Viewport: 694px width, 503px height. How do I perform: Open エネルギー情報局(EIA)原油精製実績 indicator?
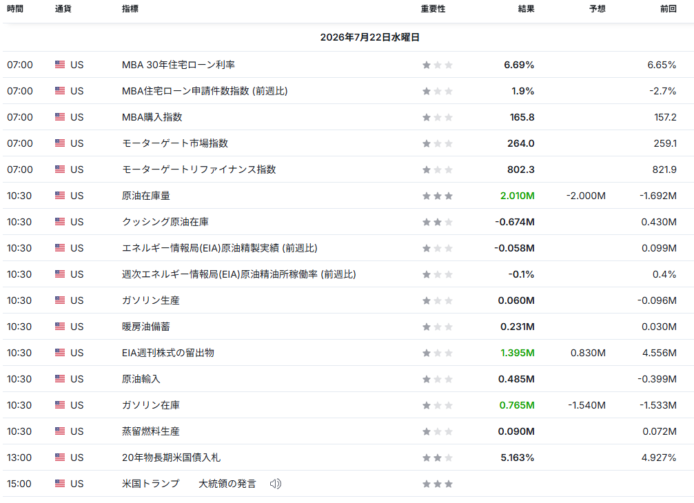click(220, 248)
